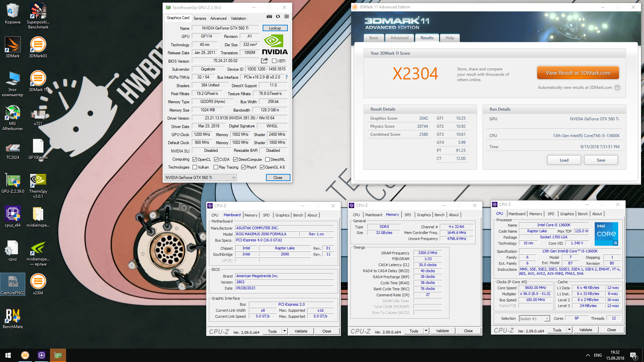Screen dimensions: 644x362
Task: Expand the Socket #1 selection dropdown
Action: [x=547, y=319]
